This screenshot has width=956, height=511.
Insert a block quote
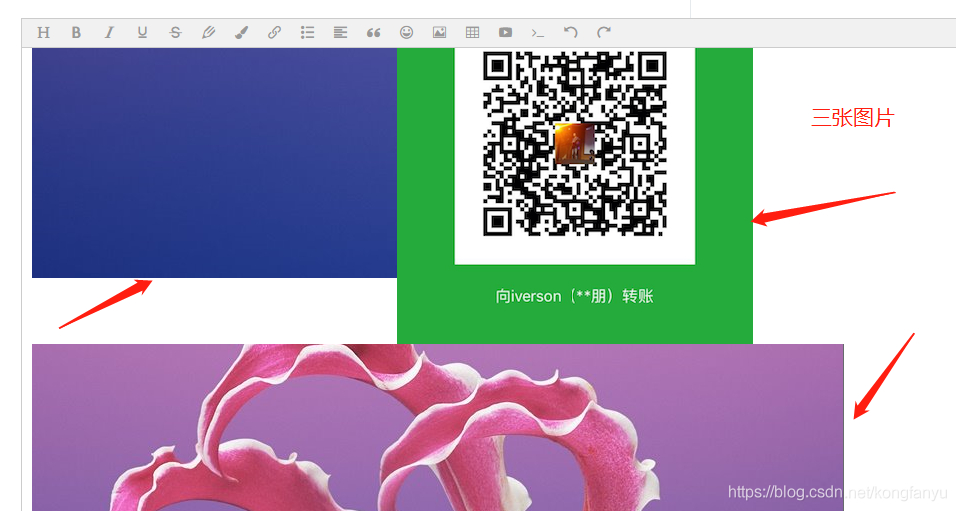point(373,32)
